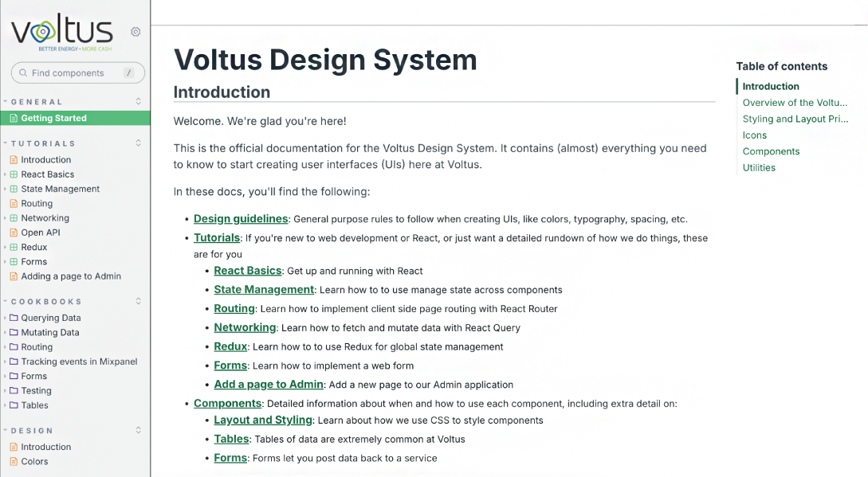
Task: Click folder icon beside Testing
Action: coord(14,390)
